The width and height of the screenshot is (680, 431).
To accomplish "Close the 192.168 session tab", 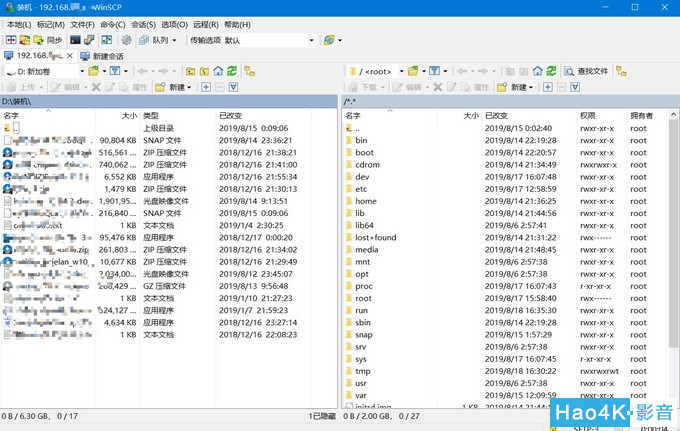I will click(70, 56).
